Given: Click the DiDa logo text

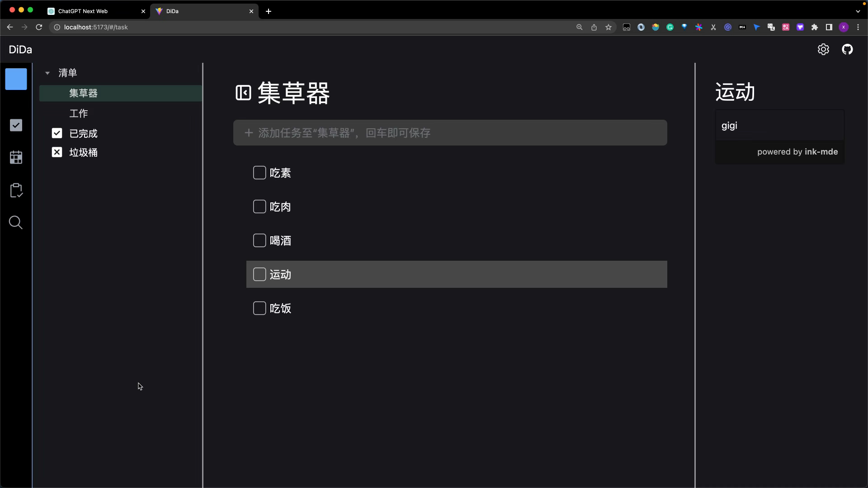Looking at the screenshot, I should click(20, 50).
